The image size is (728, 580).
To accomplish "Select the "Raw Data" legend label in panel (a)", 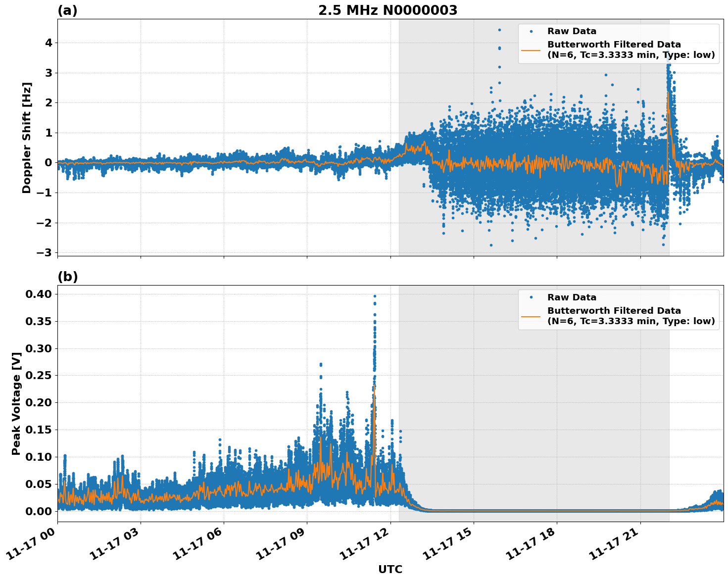I will click(x=572, y=32).
